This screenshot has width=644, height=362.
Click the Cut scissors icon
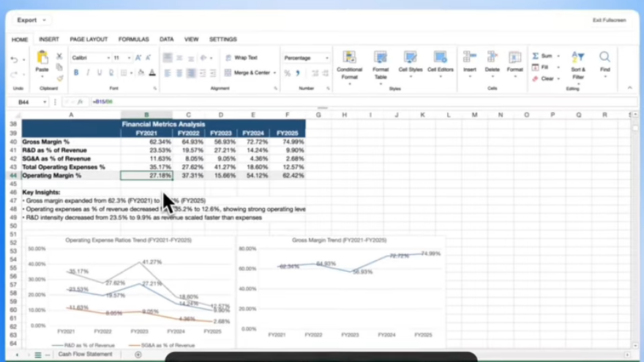pos(59,56)
